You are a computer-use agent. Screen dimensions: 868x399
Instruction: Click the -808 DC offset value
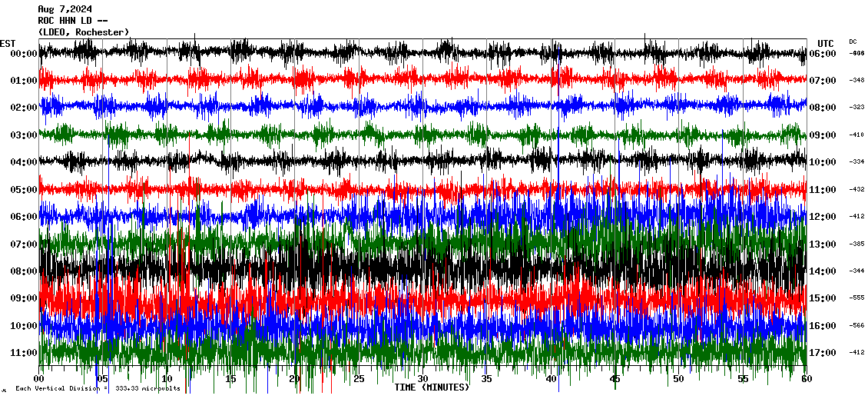point(856,54)
